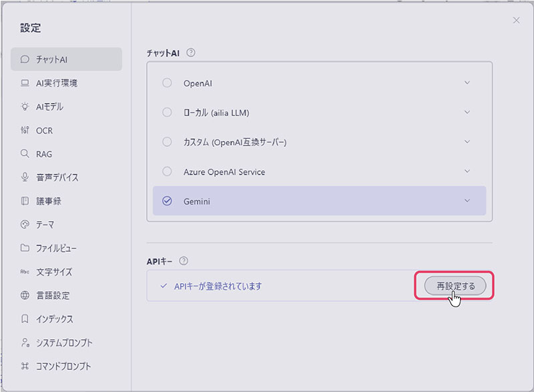Click the help icon beside APIキー label
Image resolution: width=534 pixels, height=392 pixels.
coord(184,261)
